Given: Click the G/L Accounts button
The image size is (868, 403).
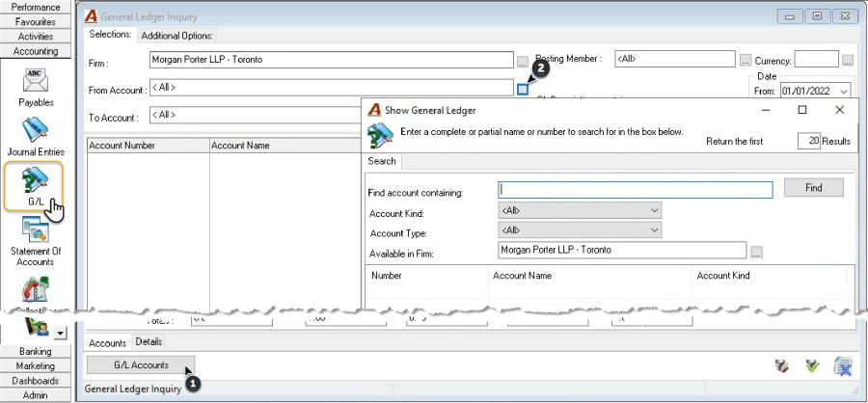Looking at the screenshot, I should click(x=141, y=365).
